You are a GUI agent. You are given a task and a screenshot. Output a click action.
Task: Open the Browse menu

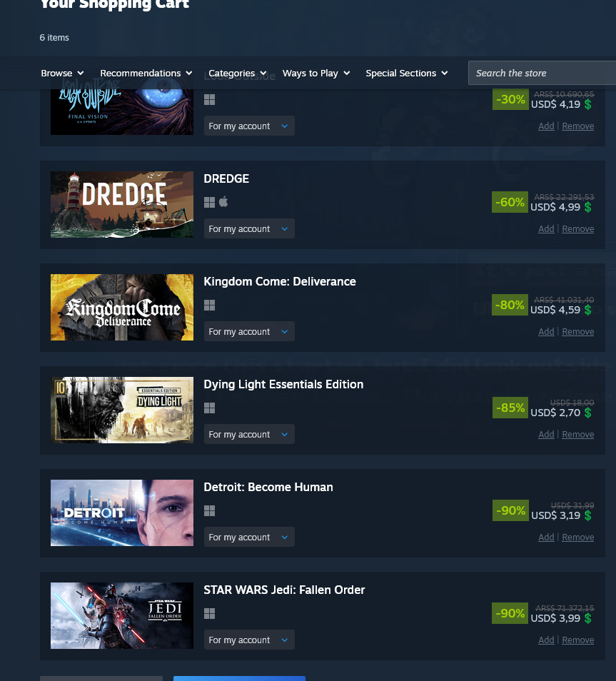[62, 74]
